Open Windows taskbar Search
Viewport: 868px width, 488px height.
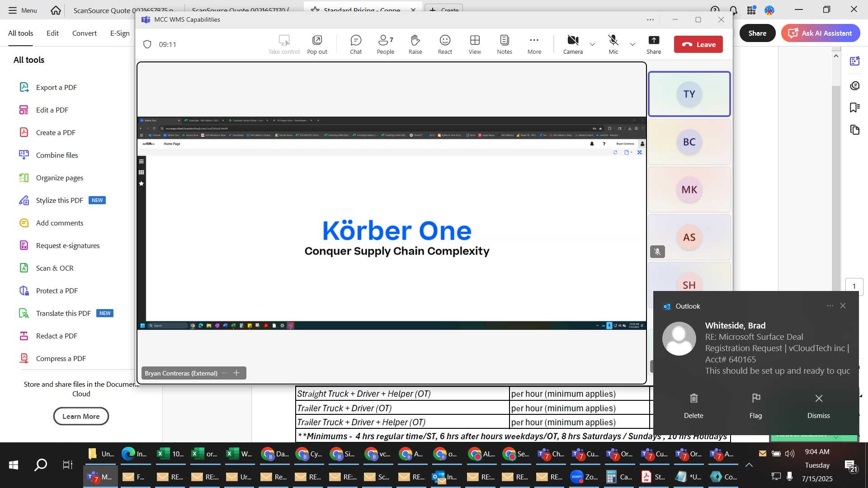[x=41, y=465]
